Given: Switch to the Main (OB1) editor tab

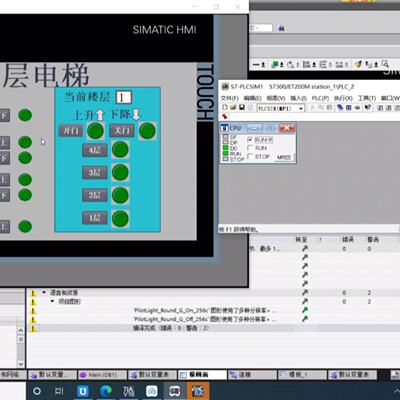Looking at the screenshot, I should tap(102, 375).
